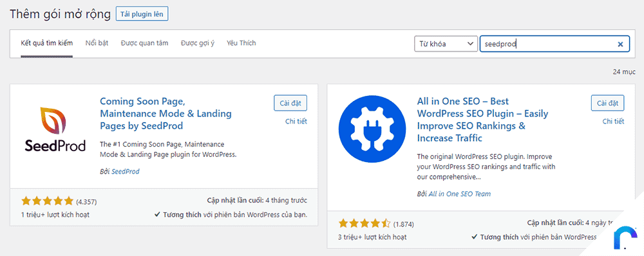The image size is (644, 256).
Task: Click the Thêm gói mở rộng heading
Action: point(61,14)
